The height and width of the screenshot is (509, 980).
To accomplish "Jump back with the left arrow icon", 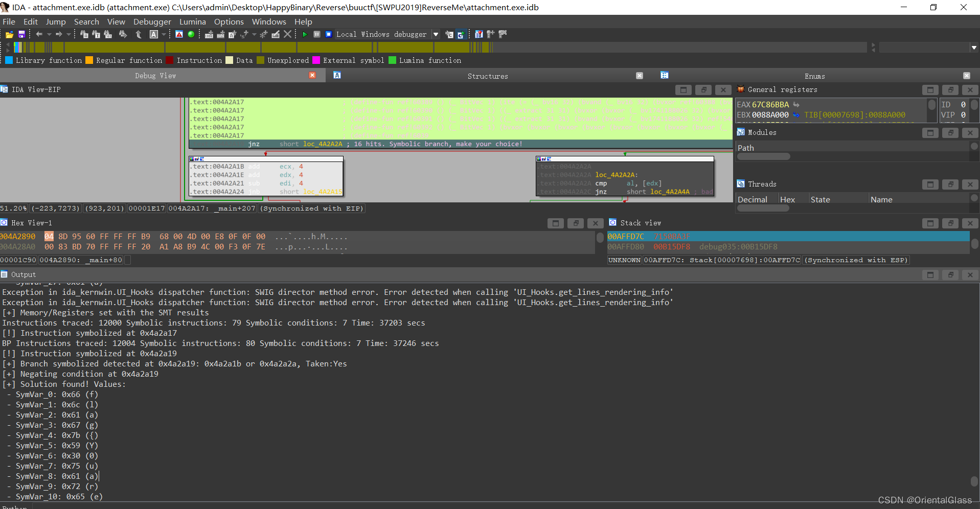I will click(x=39, y=34).
